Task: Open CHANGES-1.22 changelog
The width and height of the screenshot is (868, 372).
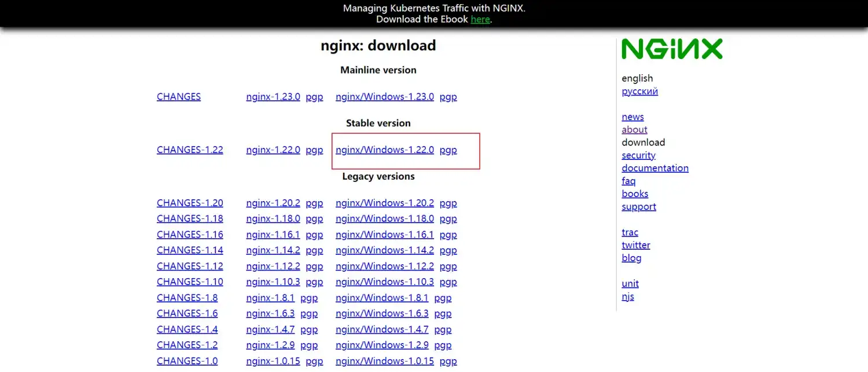Action: pyautogui.click(x=189, y=150)
